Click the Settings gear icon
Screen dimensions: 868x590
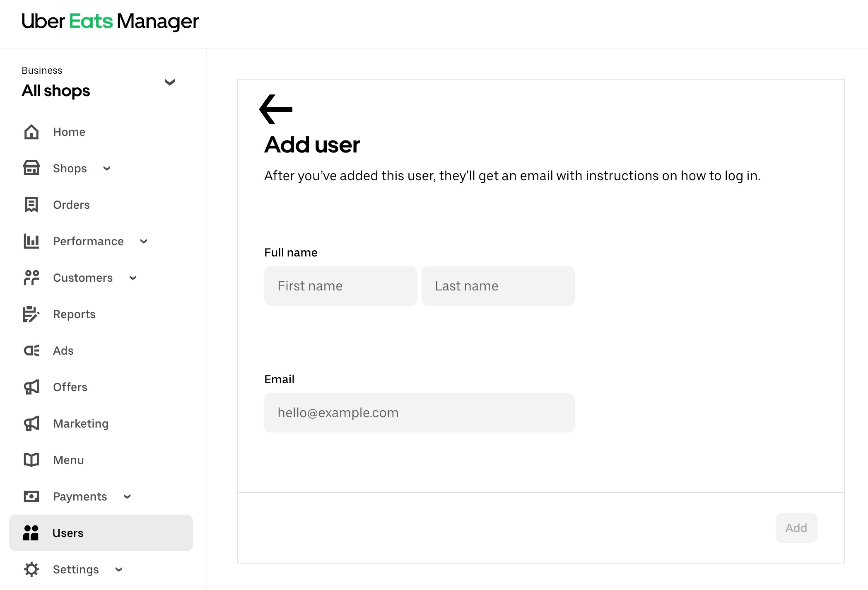tap(31, 569)
